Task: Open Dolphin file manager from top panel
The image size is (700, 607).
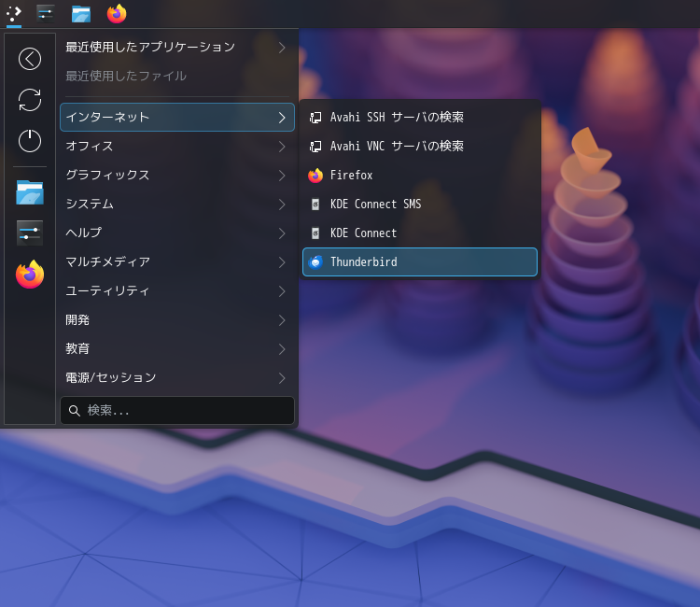Action: (x=81, y=14)
